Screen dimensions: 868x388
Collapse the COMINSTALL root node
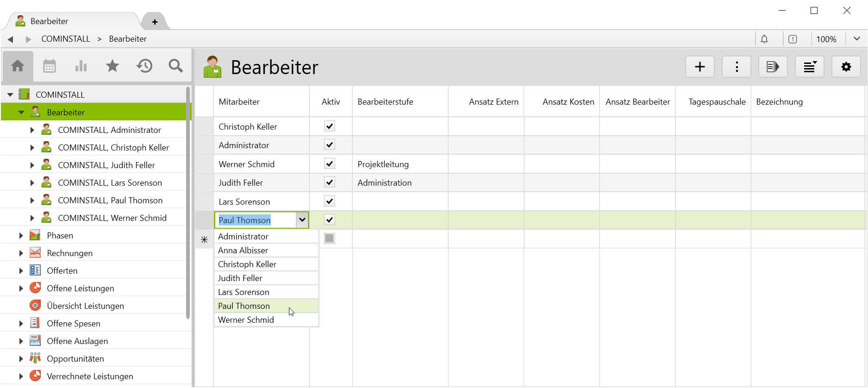(10, 95)
